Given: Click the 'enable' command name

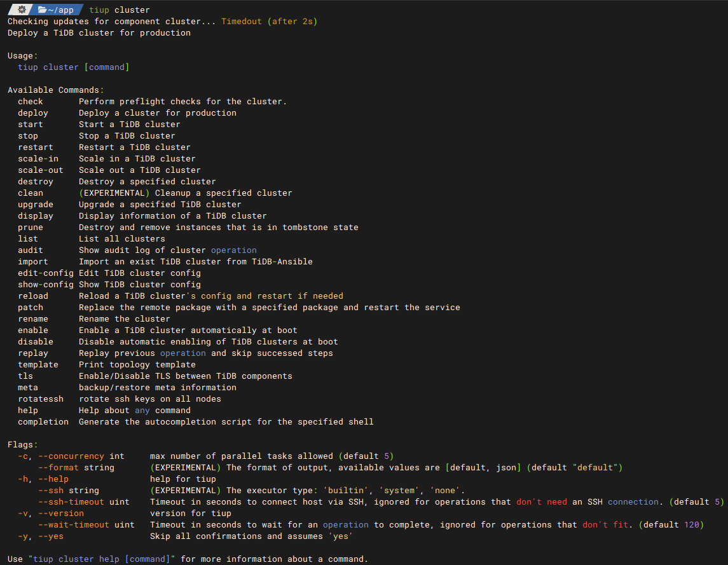Looking at the screenshot, I should pos(33,330).
